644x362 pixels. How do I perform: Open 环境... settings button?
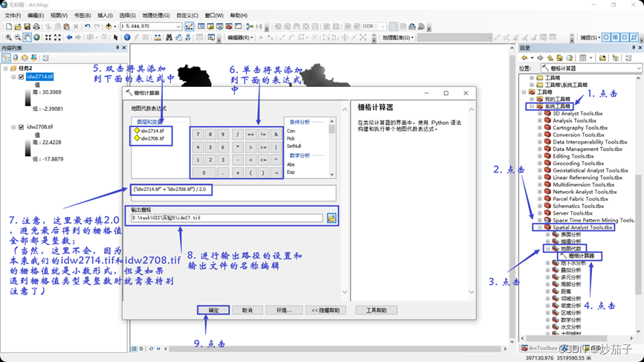point(284,310)
